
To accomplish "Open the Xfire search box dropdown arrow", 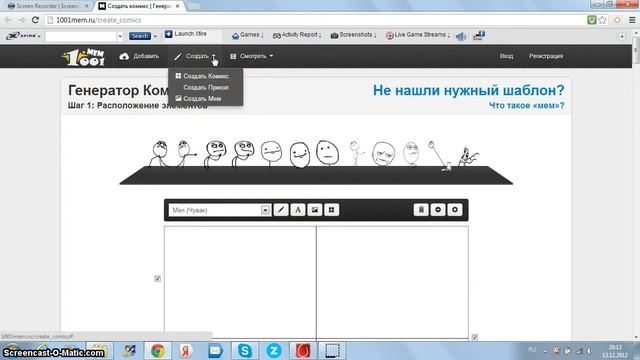I will tap(120, 36).
